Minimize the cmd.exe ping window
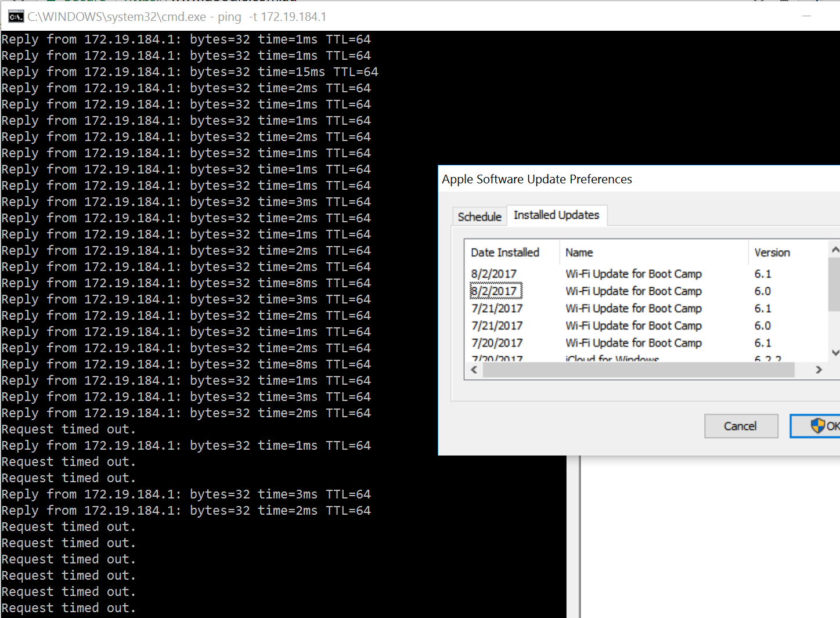This screenshot has width=840, height=618. point(806,16)
